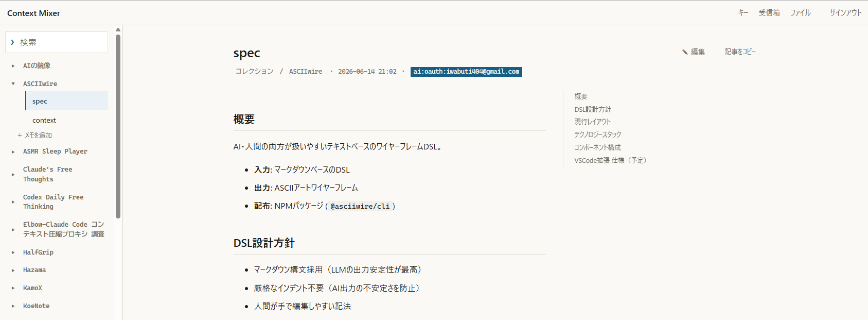Screen dimensions: 868x320
Task: Collapse the ASCIIwire collection arrow
Action: pos(13,83)
